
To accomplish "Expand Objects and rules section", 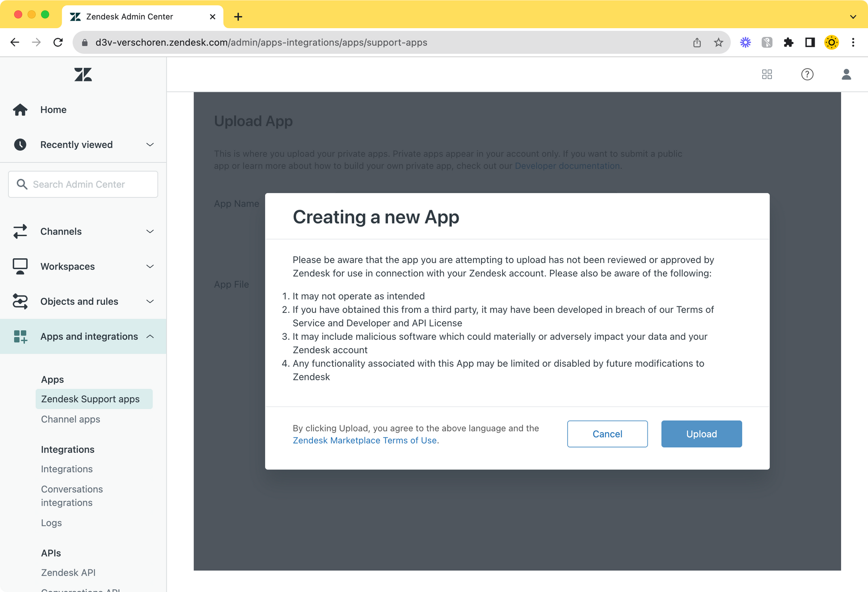I will (150, 301).
